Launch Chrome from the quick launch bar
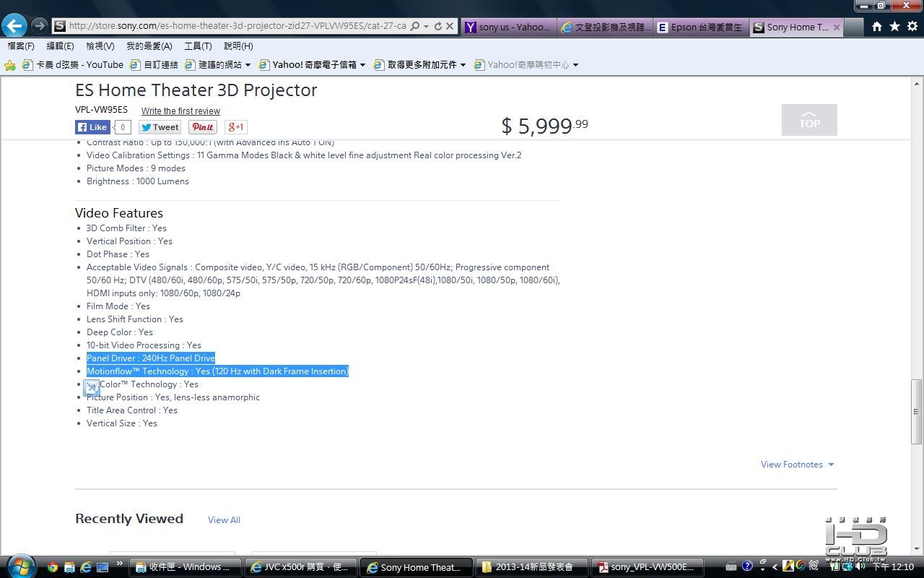The width and height of the screenshot is (924, 578). (x=53, y=567)
